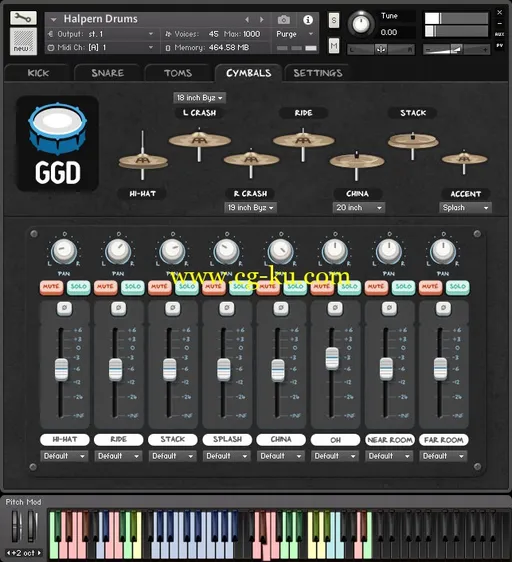Screen dimensions: 512x562
Task: Mute the OH channel
Action: (x=322, y=287)
